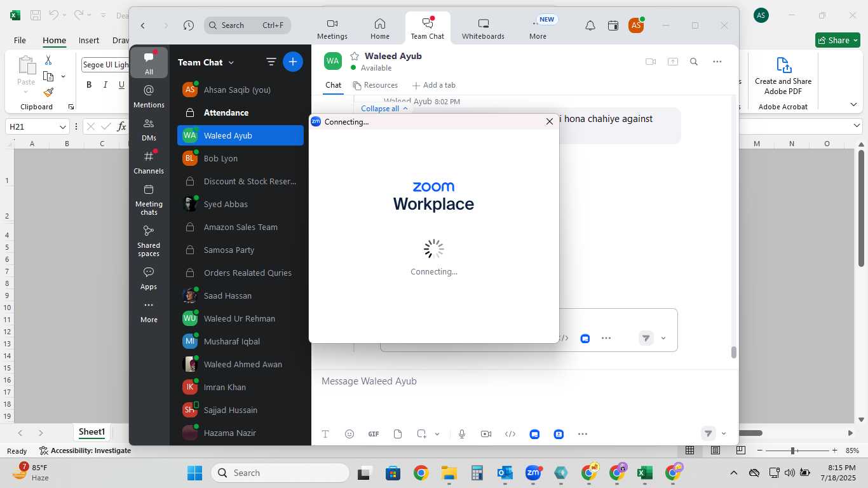
Task: Go to Zoom Home tab
Action: point(380,29)
